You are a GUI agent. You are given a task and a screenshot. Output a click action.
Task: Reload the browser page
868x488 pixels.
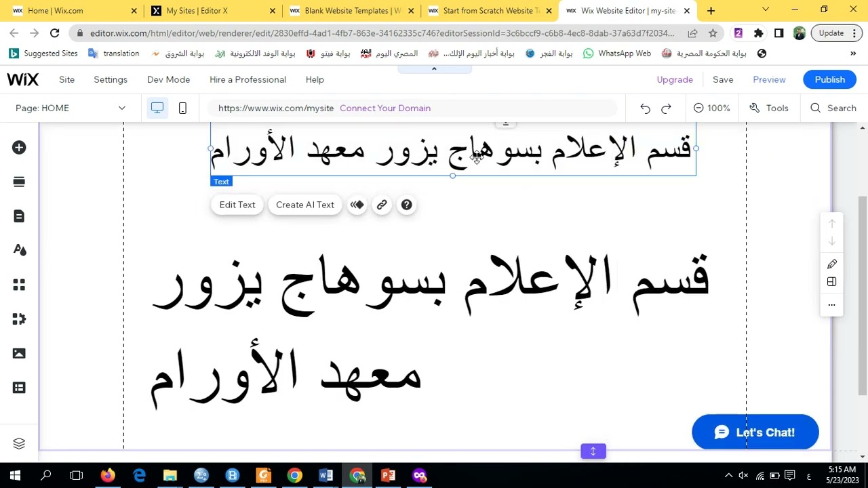click(x=55, y=33)
